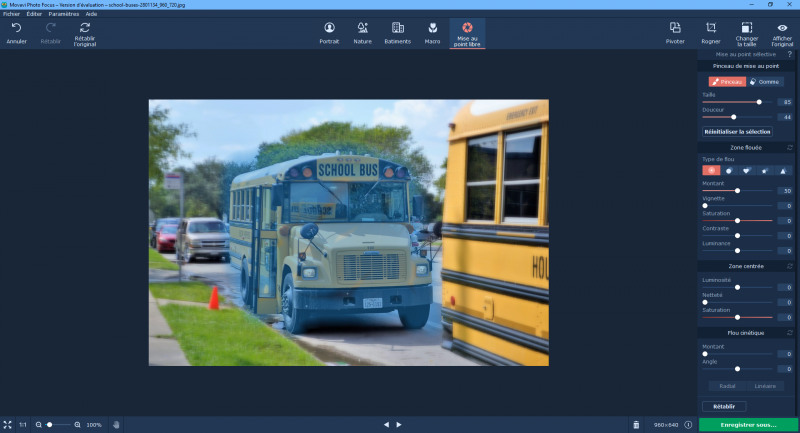Select Radial kinetic blur type

click(x=727, y=385)
